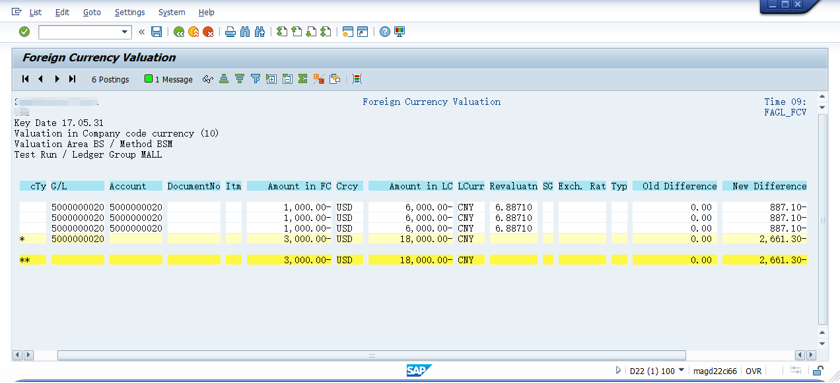Click the Customize Local Layout monitor icon
This screenshot has width=840, height=383.
tap(399, 32)
